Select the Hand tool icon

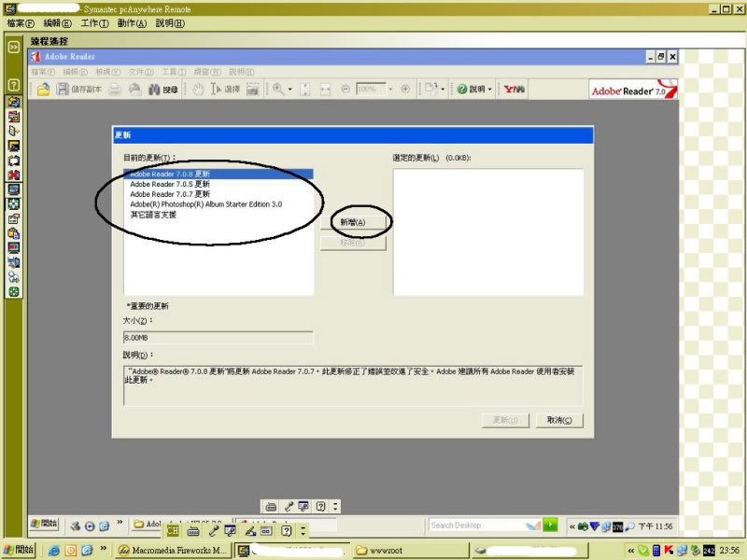199,89
